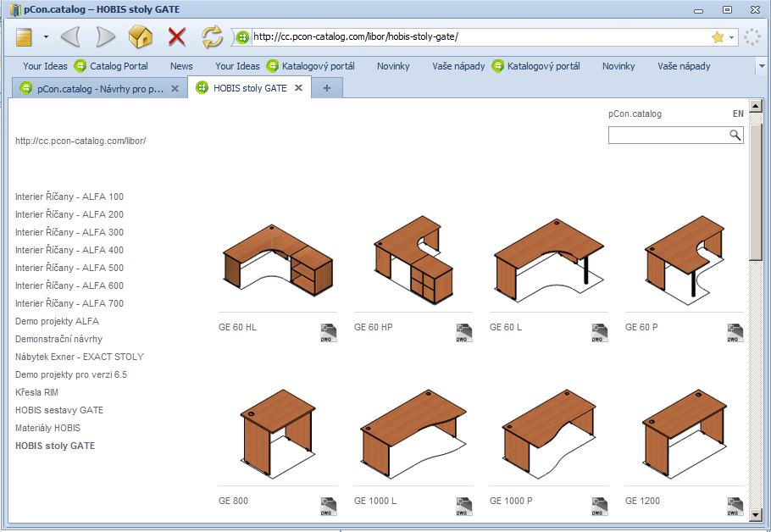Select the GE 60 L desk thumbnail

click(549, 261)
